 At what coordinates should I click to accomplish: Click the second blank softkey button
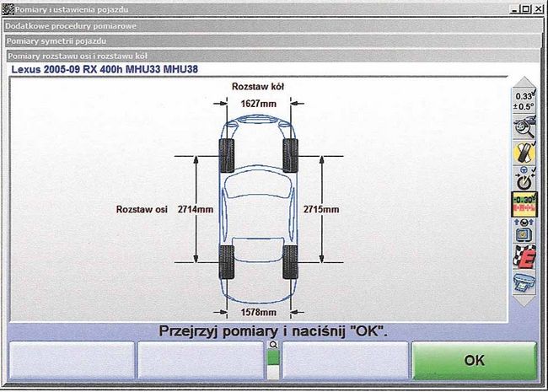200,361
